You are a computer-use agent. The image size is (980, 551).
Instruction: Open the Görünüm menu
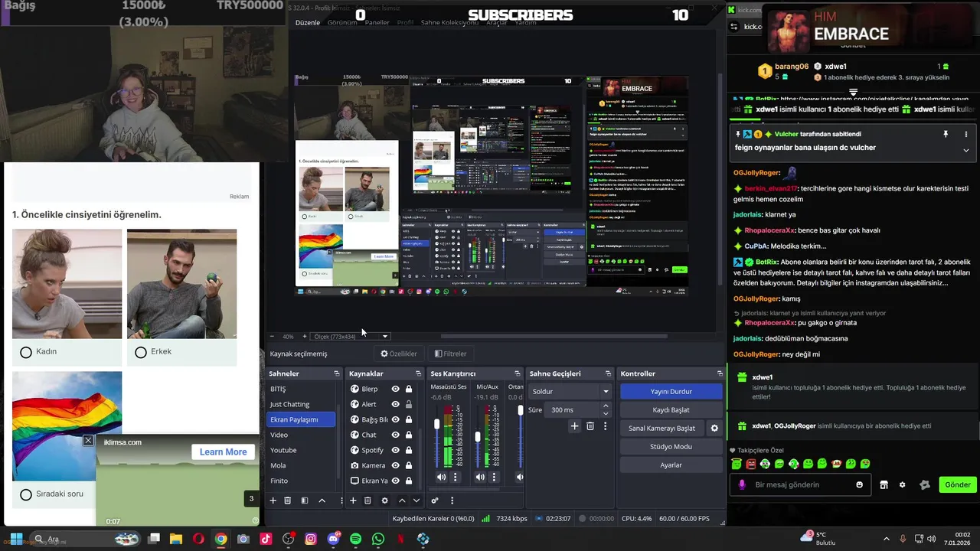[x=342, y=22]
